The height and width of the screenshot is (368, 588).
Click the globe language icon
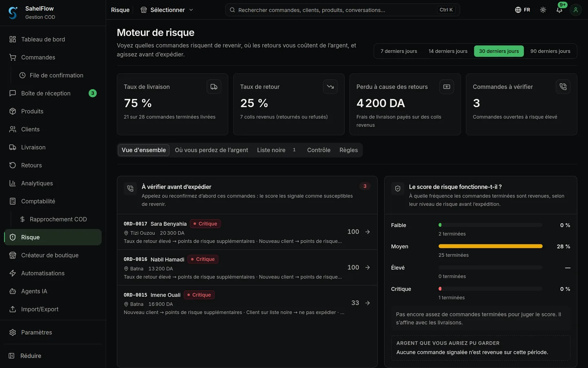tap(518, 10)
